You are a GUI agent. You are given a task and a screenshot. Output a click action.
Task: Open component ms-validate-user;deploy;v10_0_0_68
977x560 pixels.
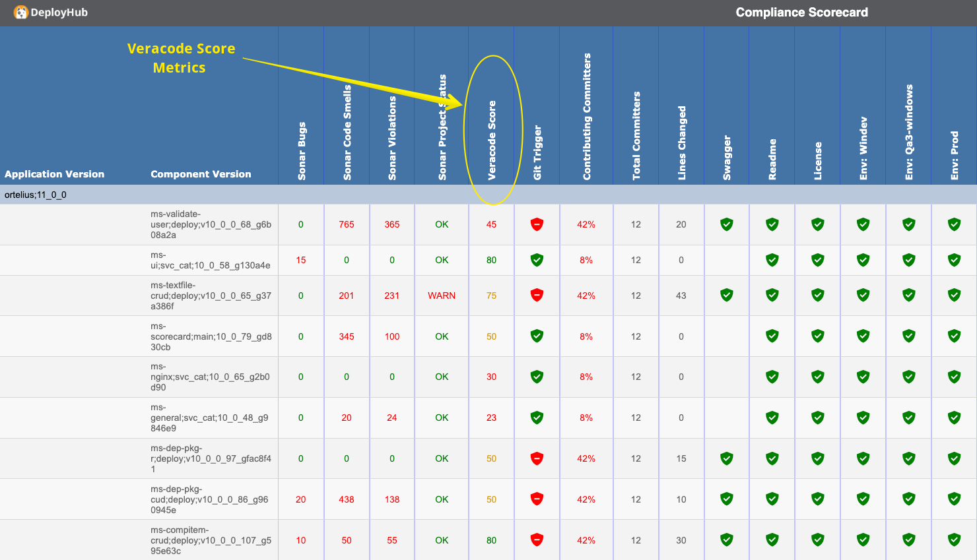(211, 224)
